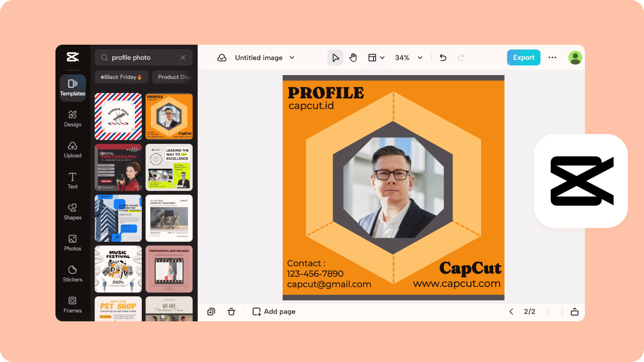The width and height of the screenshot is (644, 362).
Task: Activate the cursor selection tool
Action: pos(335,57)
